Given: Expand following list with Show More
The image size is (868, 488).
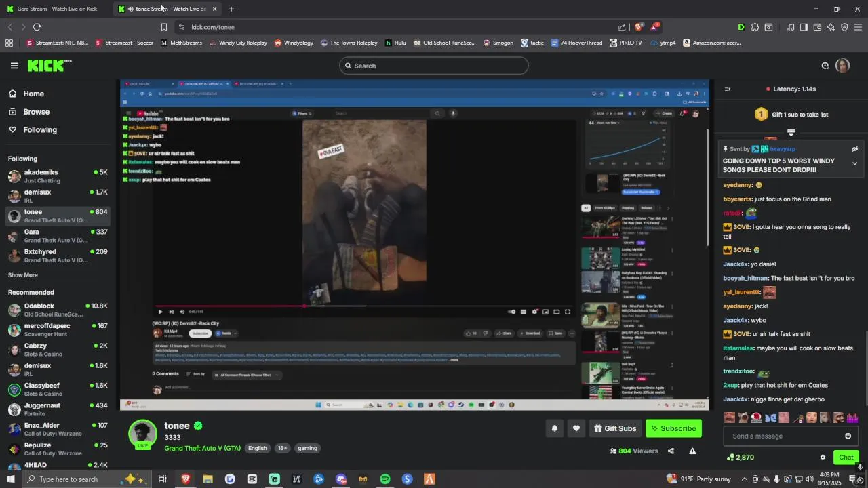Looking at the screenshot, I should point(22,275).
